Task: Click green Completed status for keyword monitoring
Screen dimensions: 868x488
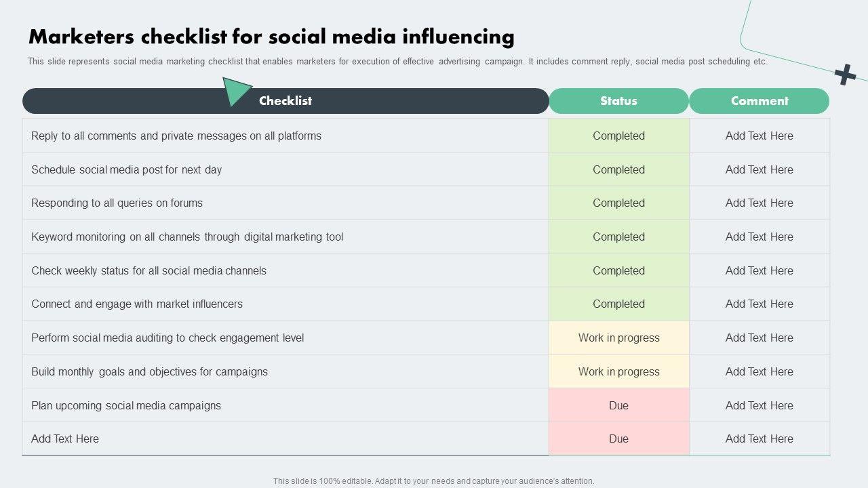Action: (x=618, y=237)
